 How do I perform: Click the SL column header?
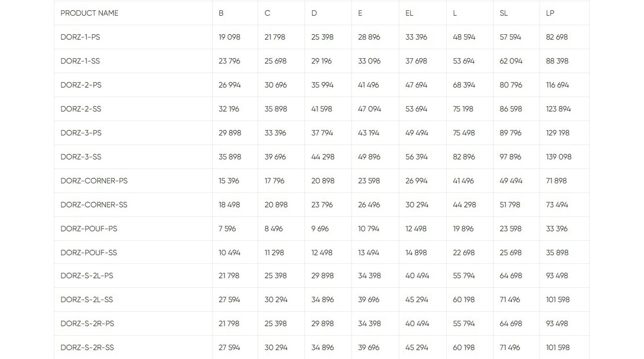tap(504, 13)
